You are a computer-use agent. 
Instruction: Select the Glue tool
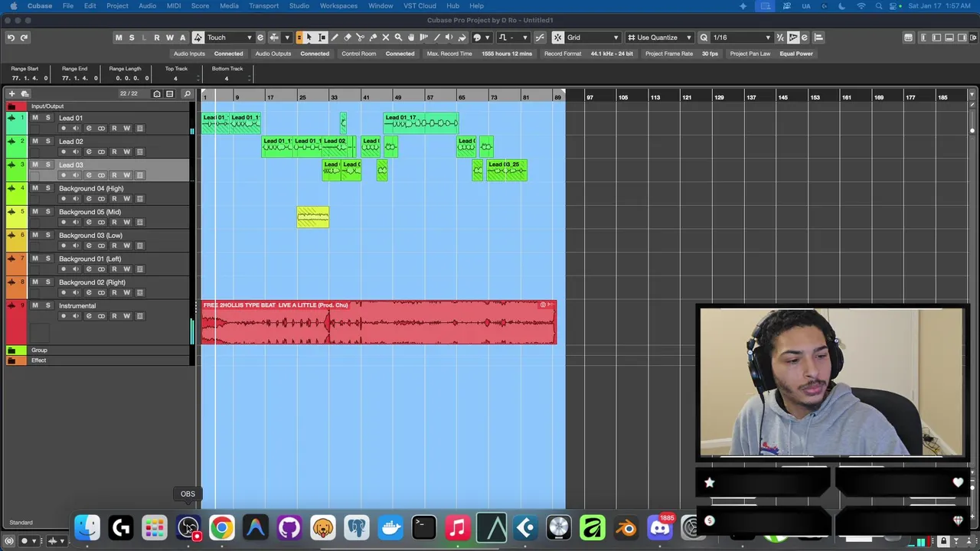click(373, 37)
